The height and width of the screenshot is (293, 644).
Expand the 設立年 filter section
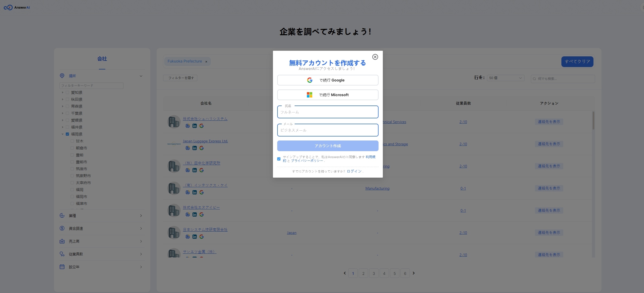coord(102,267)
